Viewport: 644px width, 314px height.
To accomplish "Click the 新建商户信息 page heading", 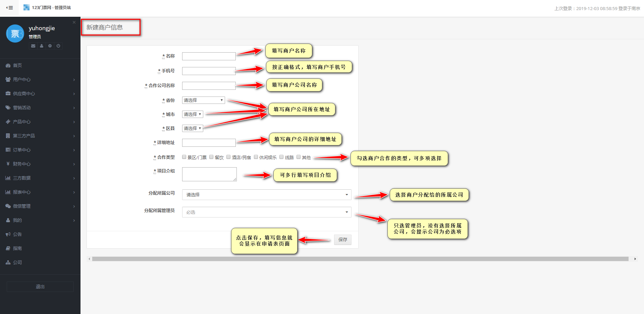I will coord(105,27).
